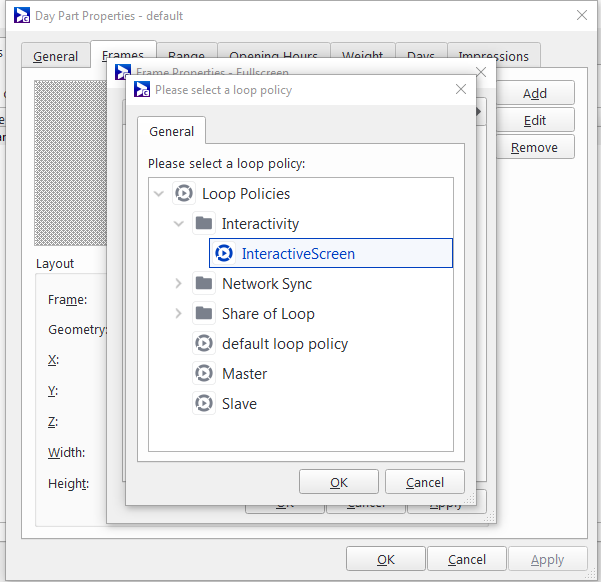Click the Interactivity folder icon
601x582 pixels.
(x=204, y=224)
